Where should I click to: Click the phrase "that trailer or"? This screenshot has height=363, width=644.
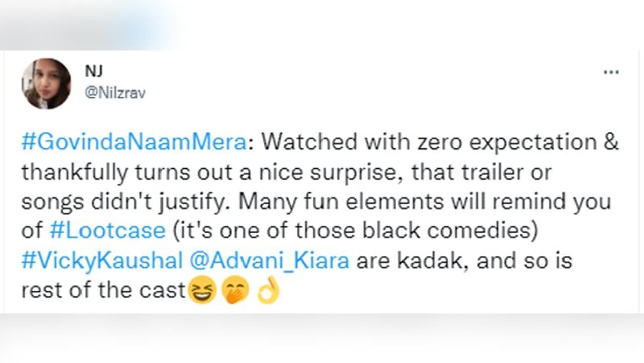click(481, 172)
